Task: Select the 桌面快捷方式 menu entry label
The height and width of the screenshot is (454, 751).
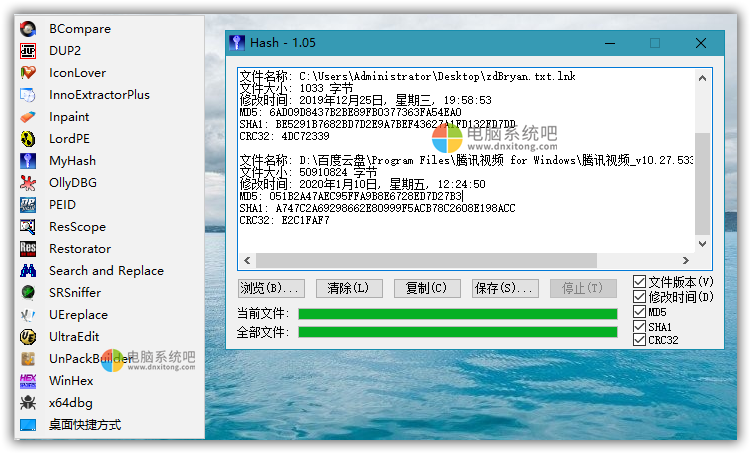Action: point(85,425)
